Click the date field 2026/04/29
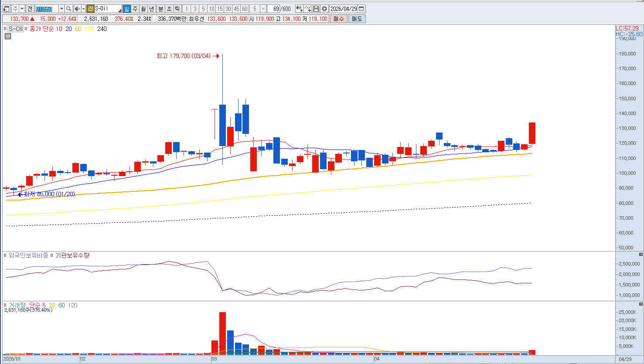This screenshot has width=644, height=364. (344, 9)
